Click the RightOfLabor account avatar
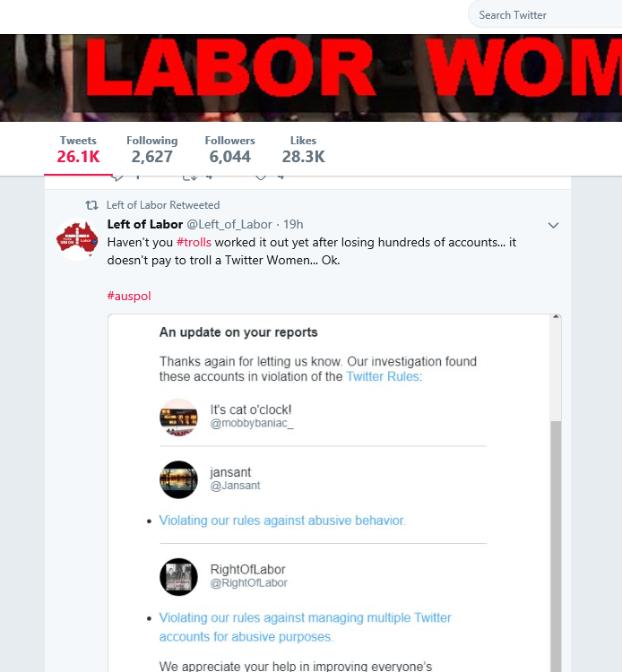 (178, 577)
